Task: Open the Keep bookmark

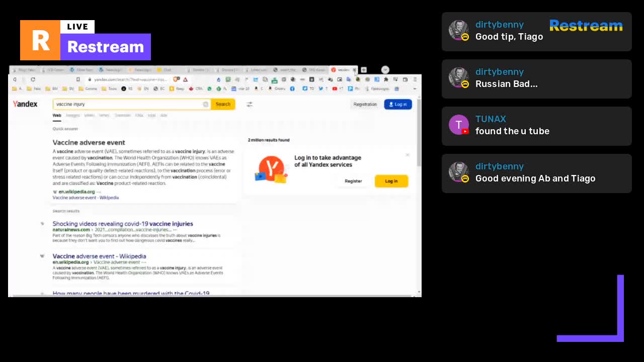Action: (x=176, y=88)
